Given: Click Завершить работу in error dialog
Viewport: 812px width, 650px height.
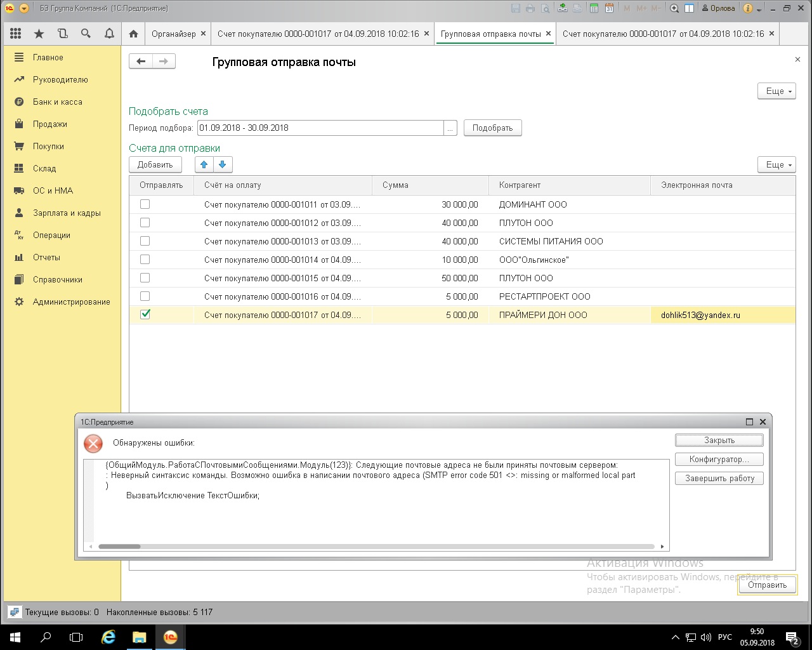Looking at the screenshot, I should pyautogui.click(x=719, y=478).
